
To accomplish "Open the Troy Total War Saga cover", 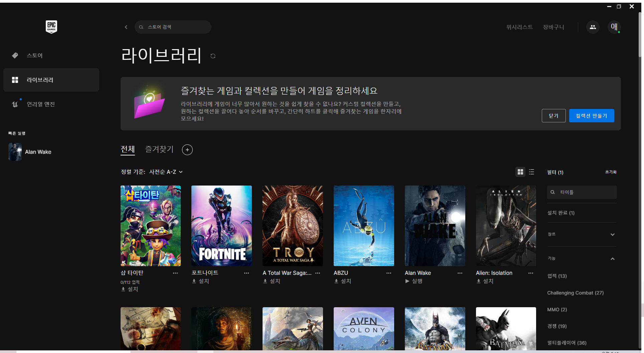I will (293, 226).
